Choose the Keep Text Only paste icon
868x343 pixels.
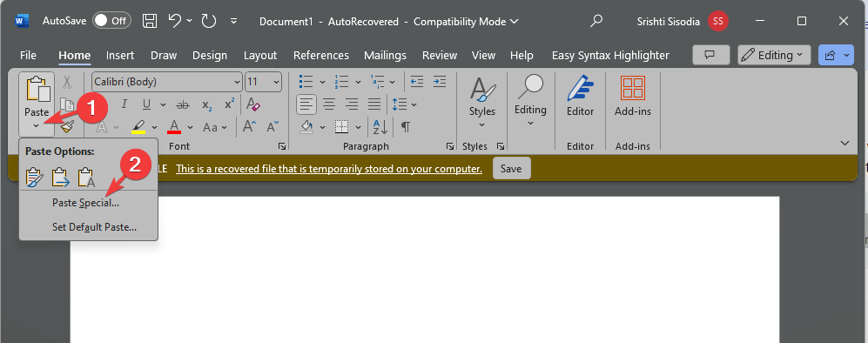tap(87, 177)
